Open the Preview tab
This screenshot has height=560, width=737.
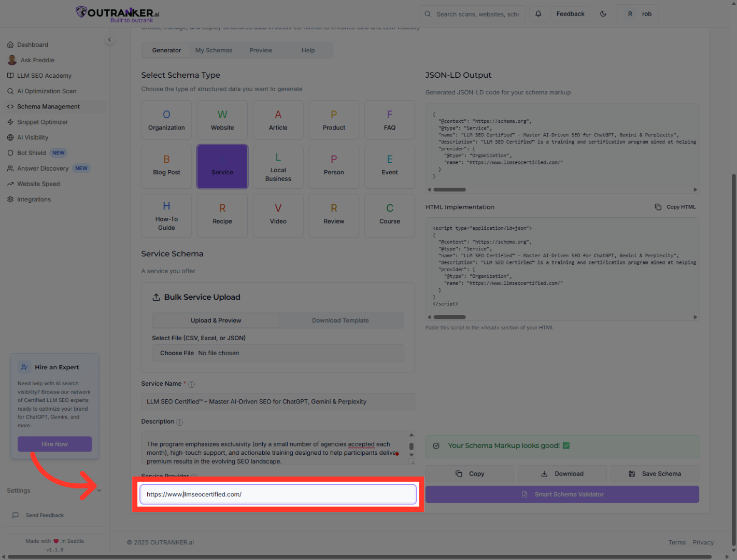pyautogui.click(x=261, y=50)
